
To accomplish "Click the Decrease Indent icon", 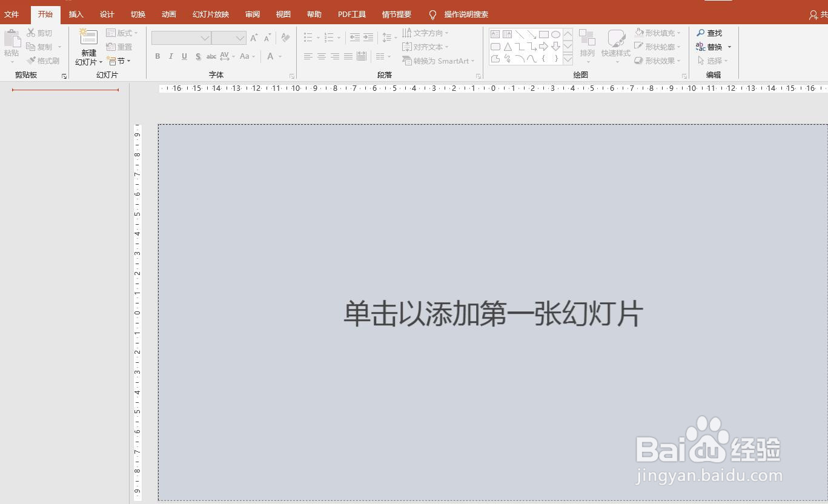I will [x=355, y=38].
